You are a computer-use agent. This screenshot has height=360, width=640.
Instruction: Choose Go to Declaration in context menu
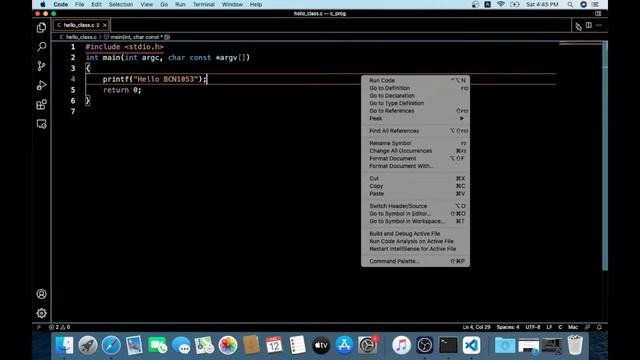click(x=416, y=96)
